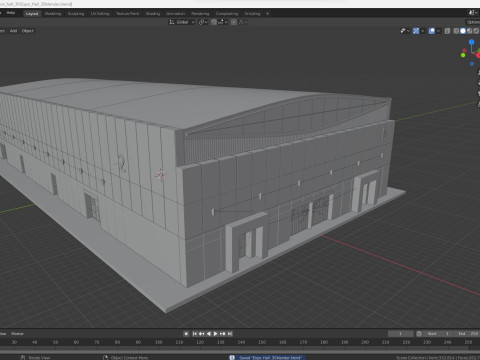Open object type visibility dropdown
The image size is (480, 360).
pos(405,31)
